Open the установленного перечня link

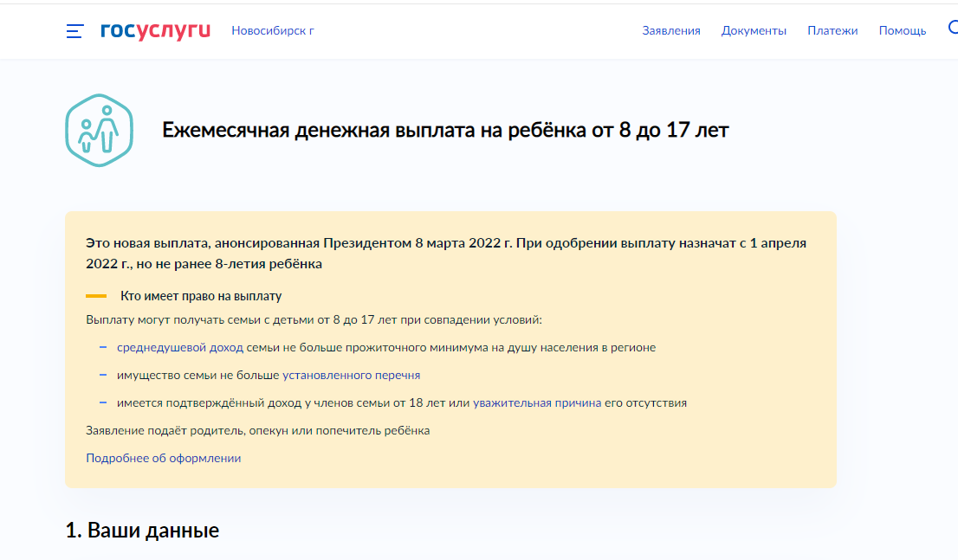pyautogui.click(x=351, y=376)
